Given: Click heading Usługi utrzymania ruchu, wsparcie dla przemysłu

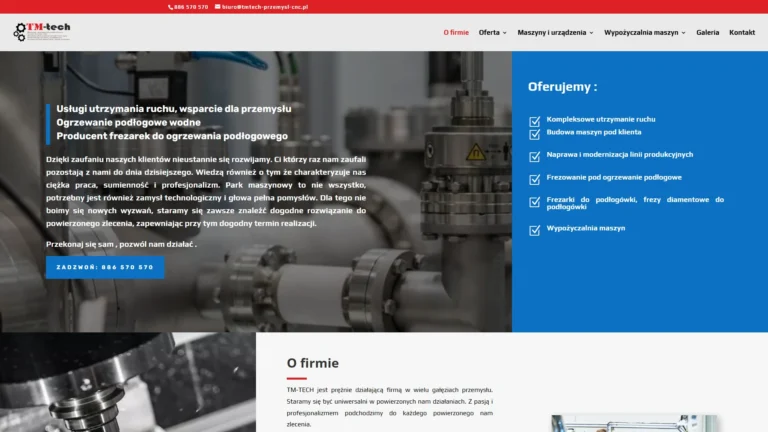Looking at the screenshot, I should coord(174,109).
